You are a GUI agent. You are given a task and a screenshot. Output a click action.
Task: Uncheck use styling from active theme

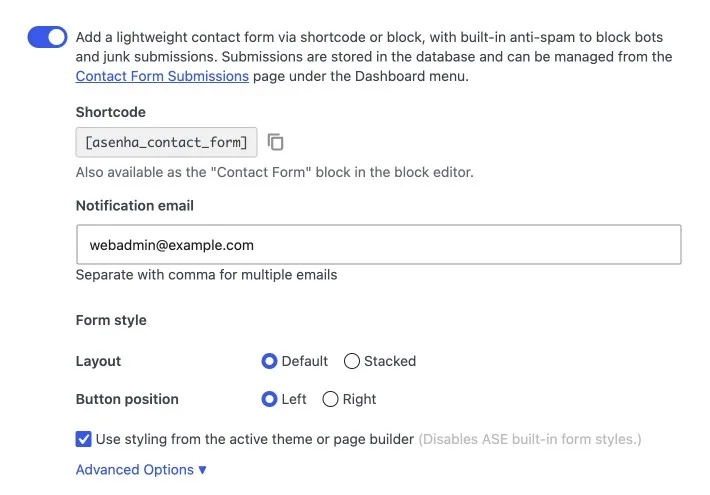(83, 439)
